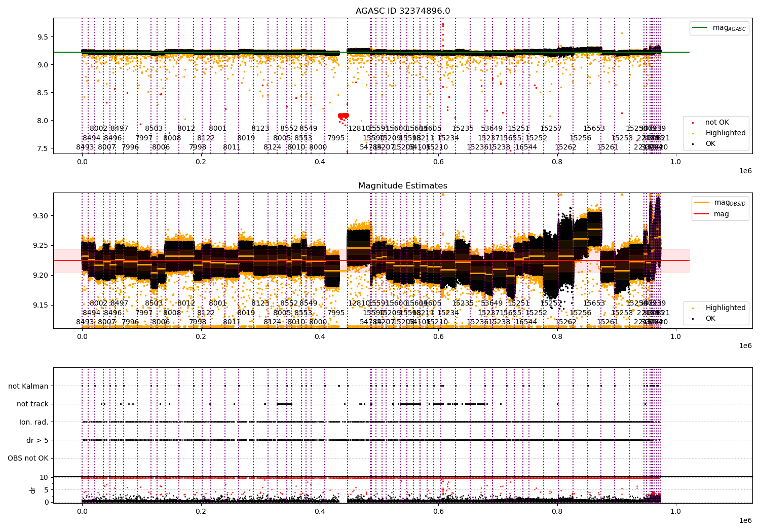Click the "not Kalman" y-axis label

pyautogui.click(x=28, y=386)
